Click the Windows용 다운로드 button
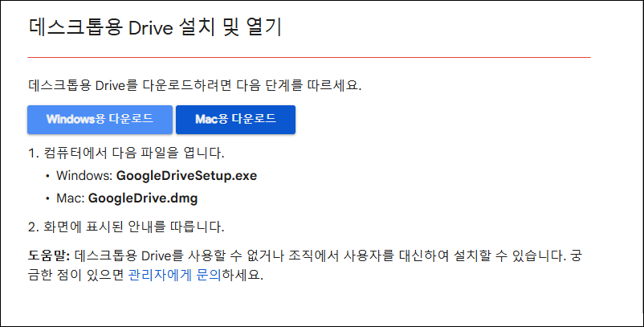 (100, 120)
